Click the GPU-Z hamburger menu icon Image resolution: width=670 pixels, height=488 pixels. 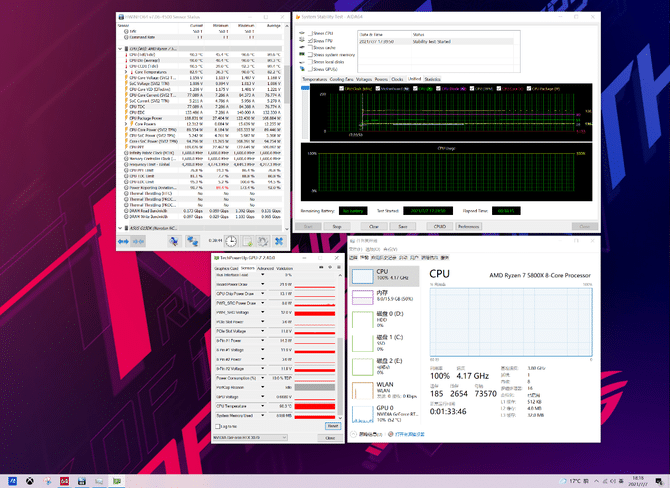[x=338, y=267]
